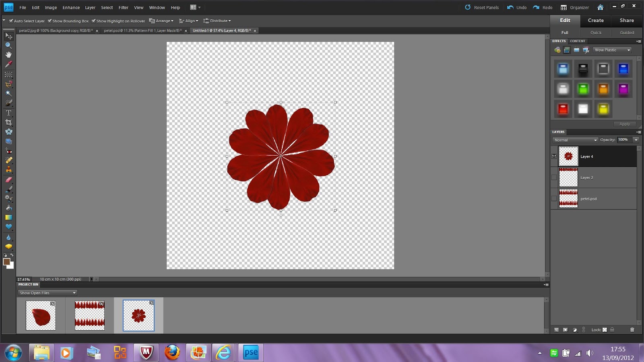This screenshot has width=644, height=362.
Task: Disable Show Highlight on Rollover
Action: click(94, 21)
